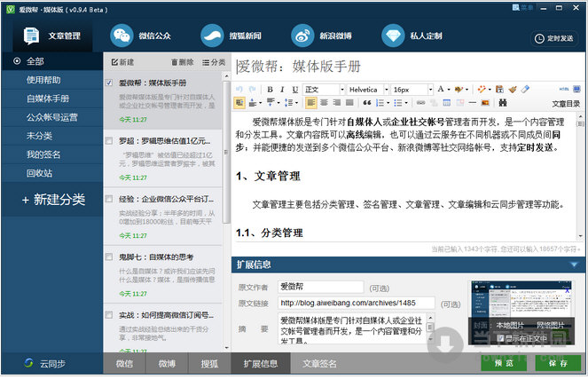This screenshot has width=588, height=379.
Task: Open the 新浪微博 Weibo icon
Action: tap(302, 36)
